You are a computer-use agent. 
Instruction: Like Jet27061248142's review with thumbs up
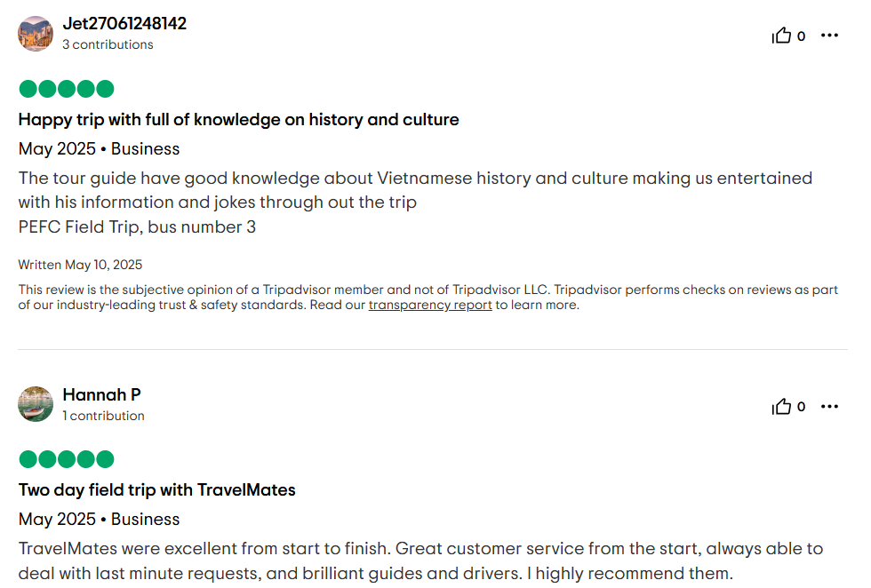pyautogui.click(x=781, y=36)
